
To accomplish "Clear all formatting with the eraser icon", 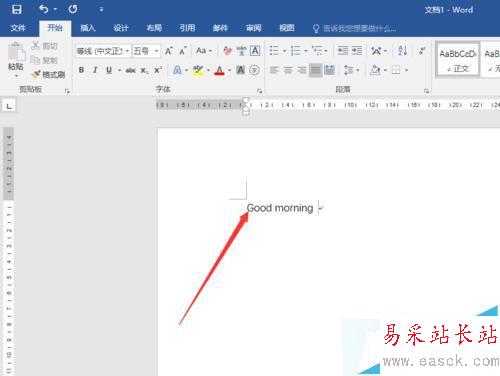I will tap(228, 51).
